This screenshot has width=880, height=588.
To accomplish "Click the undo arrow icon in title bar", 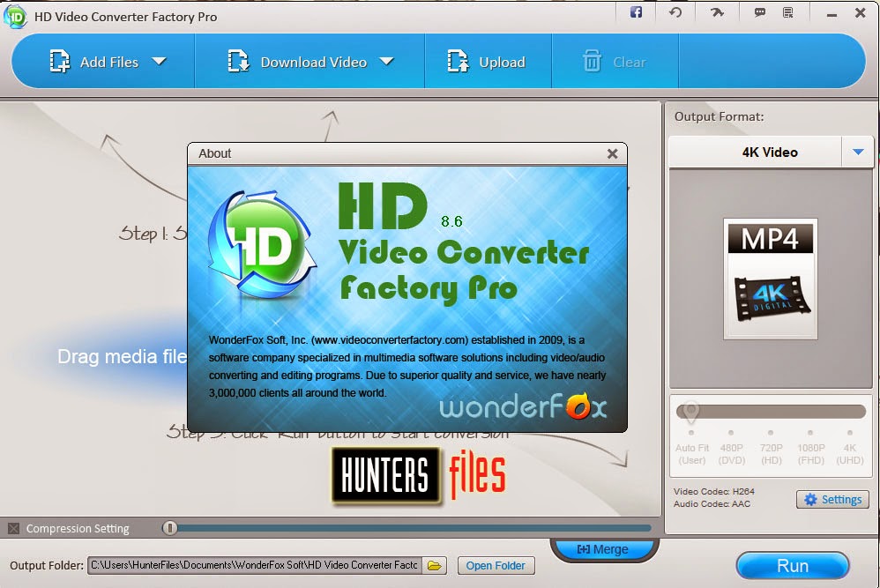I will (x=675, y=12).
